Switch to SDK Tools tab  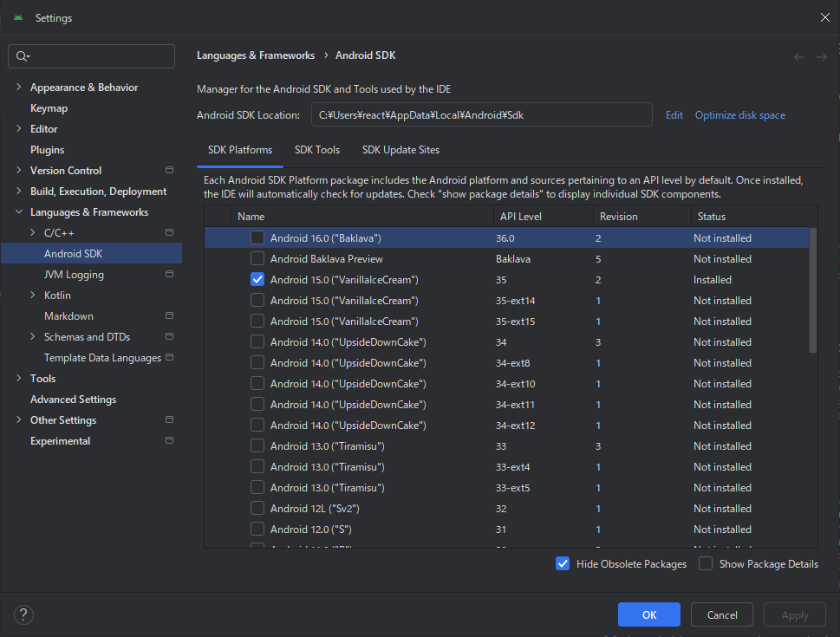317,150
